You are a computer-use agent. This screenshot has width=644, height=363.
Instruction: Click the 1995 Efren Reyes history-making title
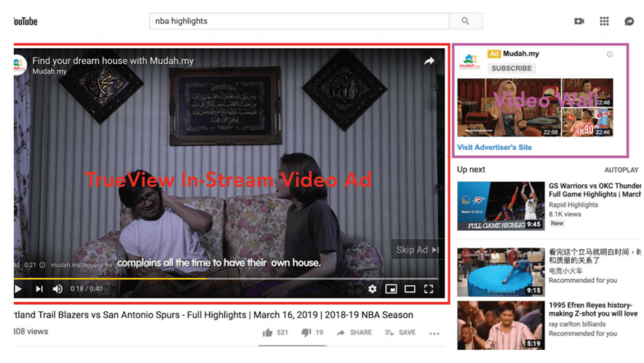(593, 309)
